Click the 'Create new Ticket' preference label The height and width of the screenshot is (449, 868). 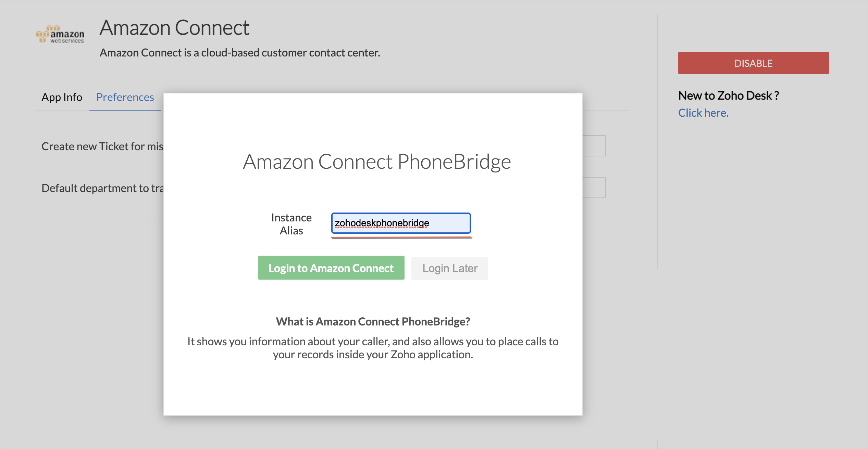(x=102, y=146)
